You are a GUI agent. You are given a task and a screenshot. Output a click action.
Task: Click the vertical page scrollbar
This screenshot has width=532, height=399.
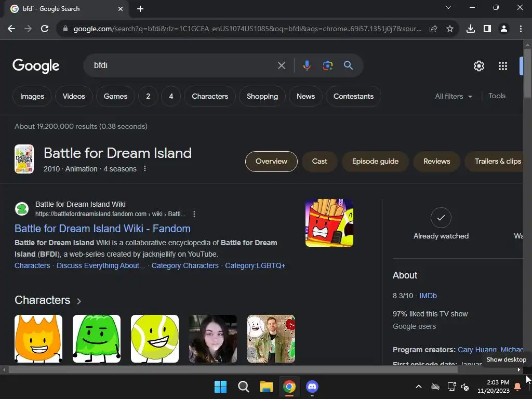pyautogui.click(x=527, y=73)
